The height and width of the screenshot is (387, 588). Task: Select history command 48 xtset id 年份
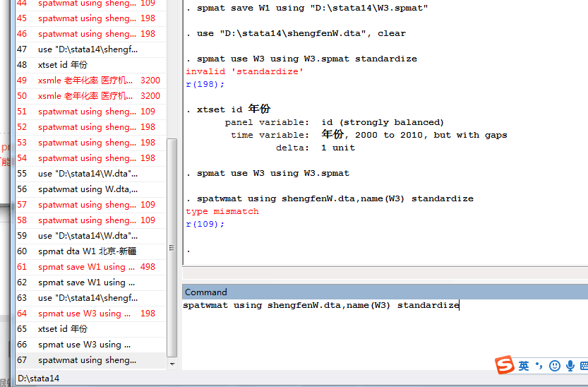click(91, 65)
